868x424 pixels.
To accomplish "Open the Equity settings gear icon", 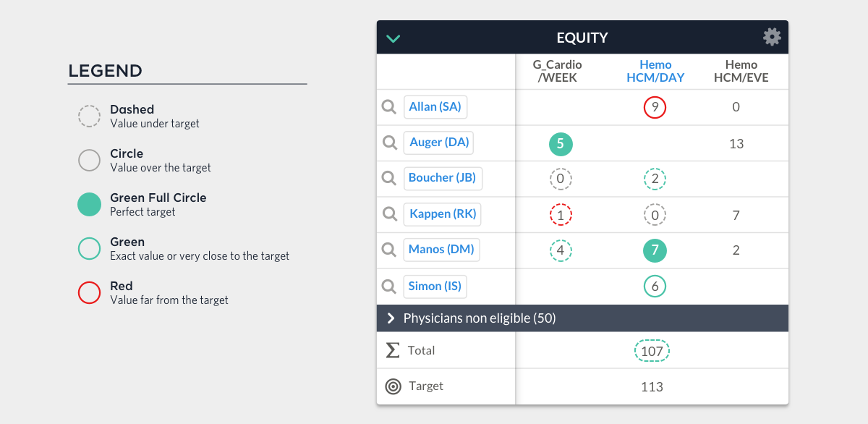I will pyautogui.click(x=772, y=37).
